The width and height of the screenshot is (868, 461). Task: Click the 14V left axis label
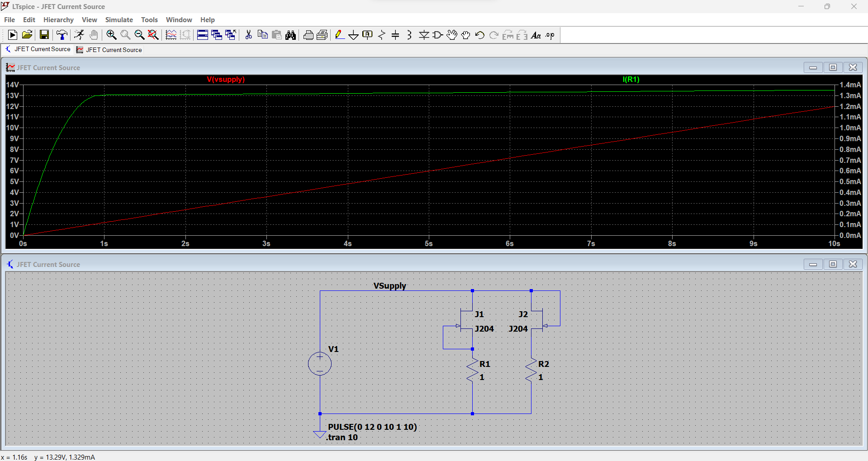pyautogui.click(x=13, y=85)
